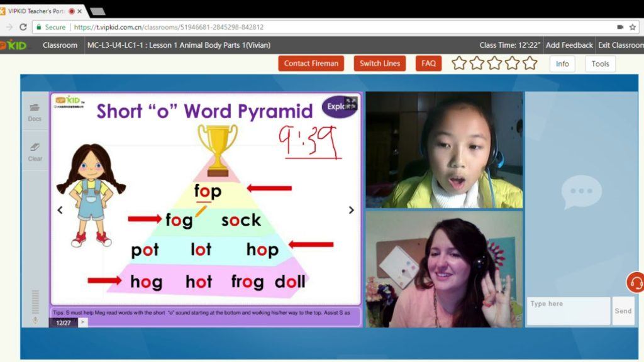
Task: Open the Docs folder icon
Action: pos(35,108)
